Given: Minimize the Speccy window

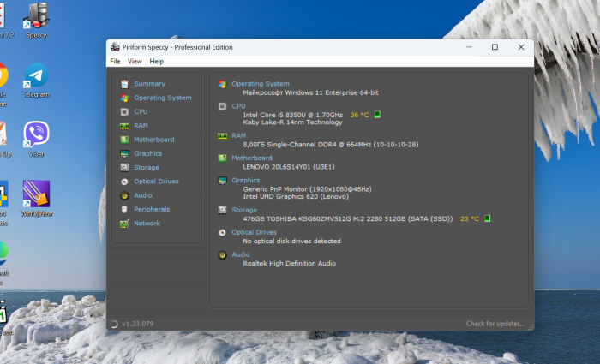Looking at the screenshot, I should [469, 47].
